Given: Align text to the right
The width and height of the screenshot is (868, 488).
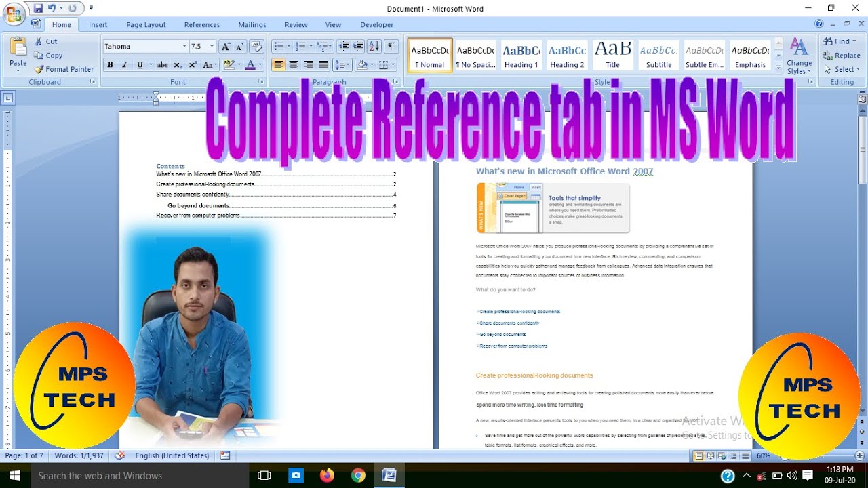Looking at the screenshot, I should 309,65.
